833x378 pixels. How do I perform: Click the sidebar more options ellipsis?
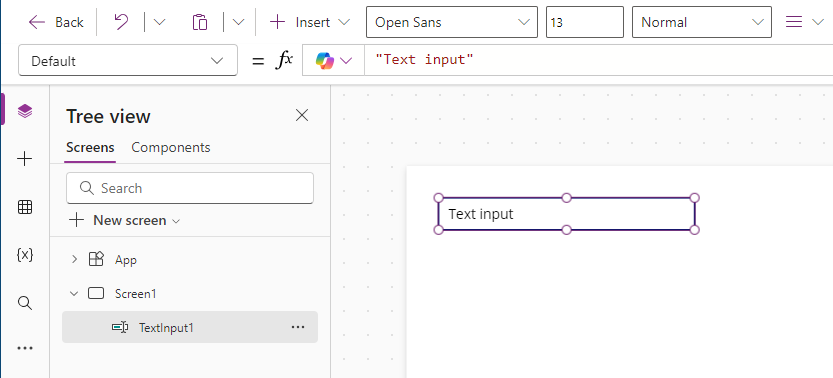(25, 348)
